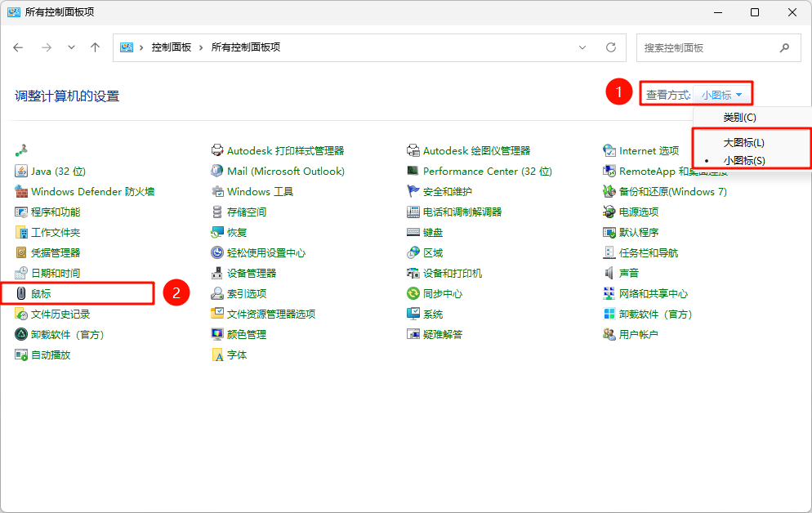This screenshot has height=513, width=812.
Task: Open recent locations dropdown arrow
Action: 72,47
